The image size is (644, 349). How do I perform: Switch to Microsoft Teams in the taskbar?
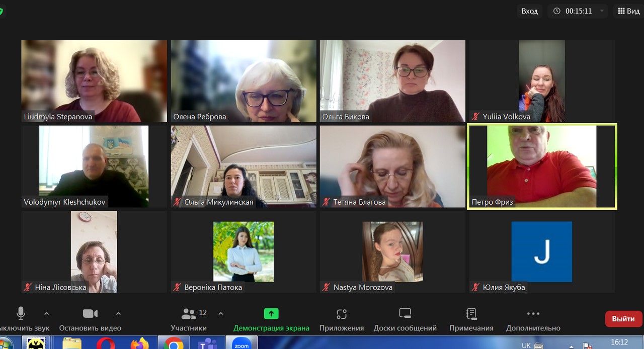207,343
